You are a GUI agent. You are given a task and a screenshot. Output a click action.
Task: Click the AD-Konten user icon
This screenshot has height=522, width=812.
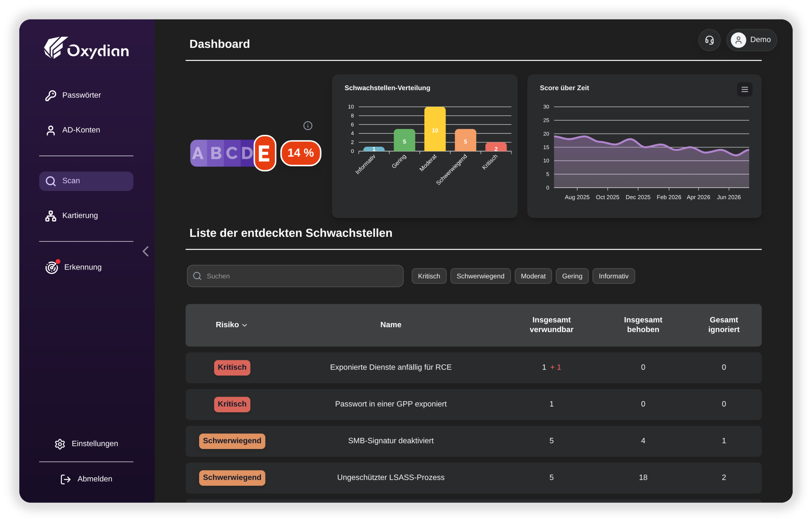click(x=50, y=130)
